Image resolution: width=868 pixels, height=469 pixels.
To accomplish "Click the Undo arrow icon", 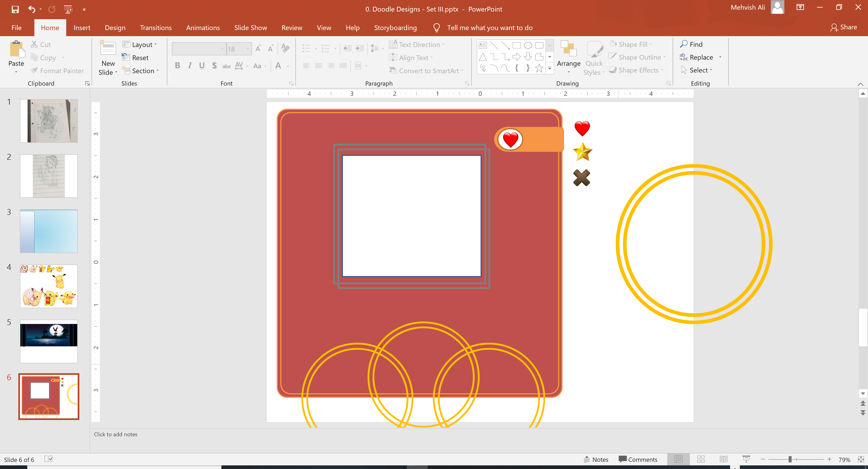I will coord(32,9).
